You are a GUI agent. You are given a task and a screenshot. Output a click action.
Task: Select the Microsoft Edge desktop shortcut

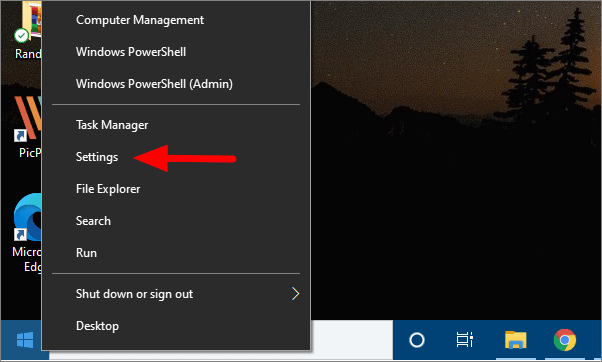[x=27, y=232]
